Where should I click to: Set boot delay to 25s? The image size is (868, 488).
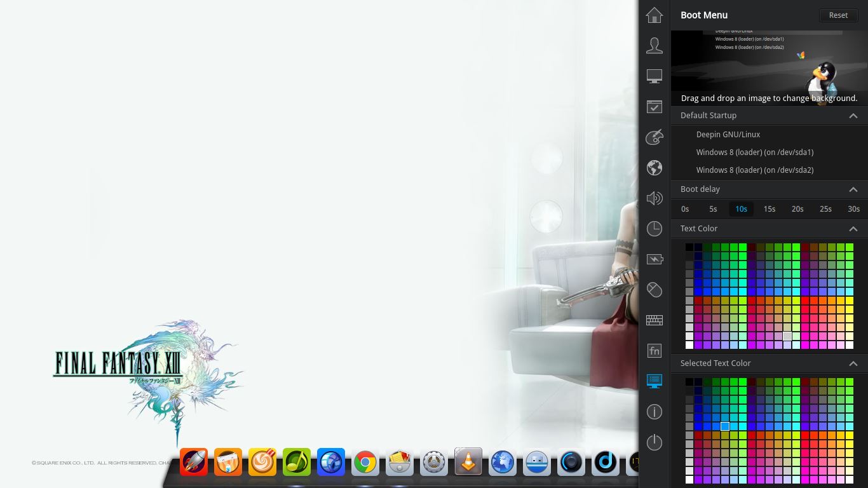(825, 208)
